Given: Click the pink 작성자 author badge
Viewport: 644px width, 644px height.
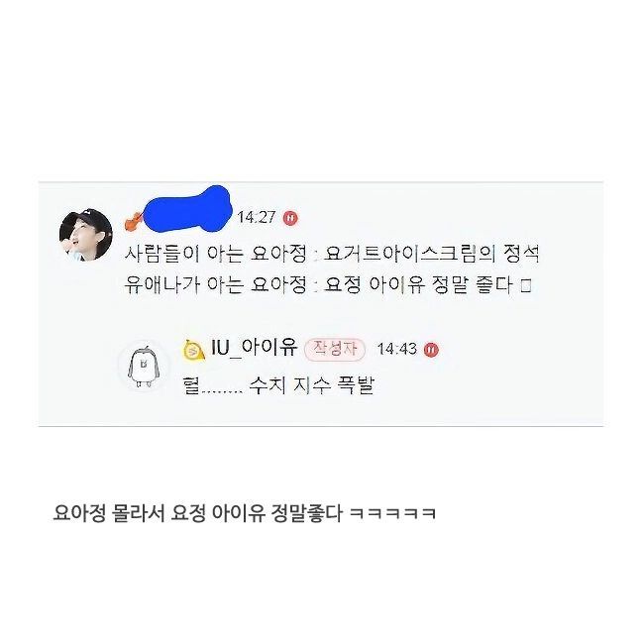Looking at the screenshot, I should click(335, 350).
